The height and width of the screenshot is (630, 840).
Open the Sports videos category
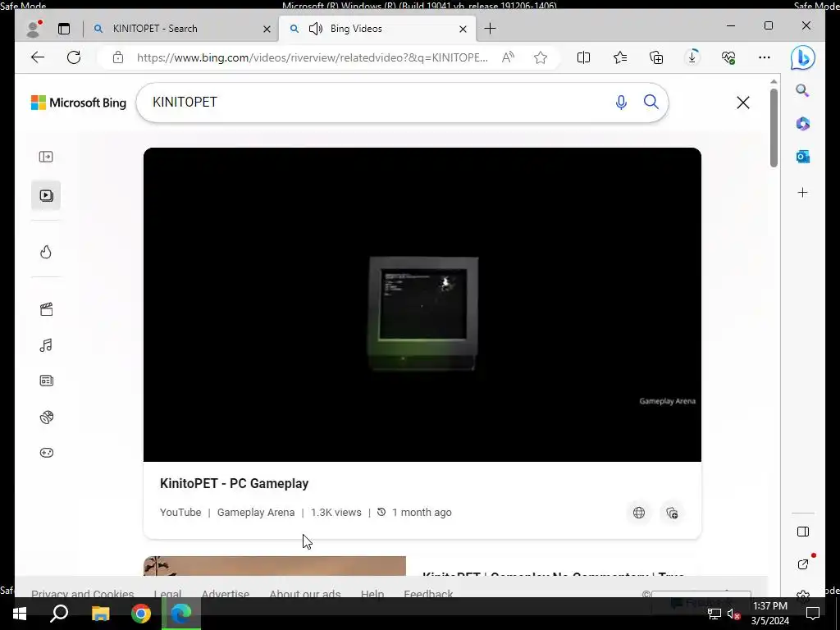click(46, 417)
